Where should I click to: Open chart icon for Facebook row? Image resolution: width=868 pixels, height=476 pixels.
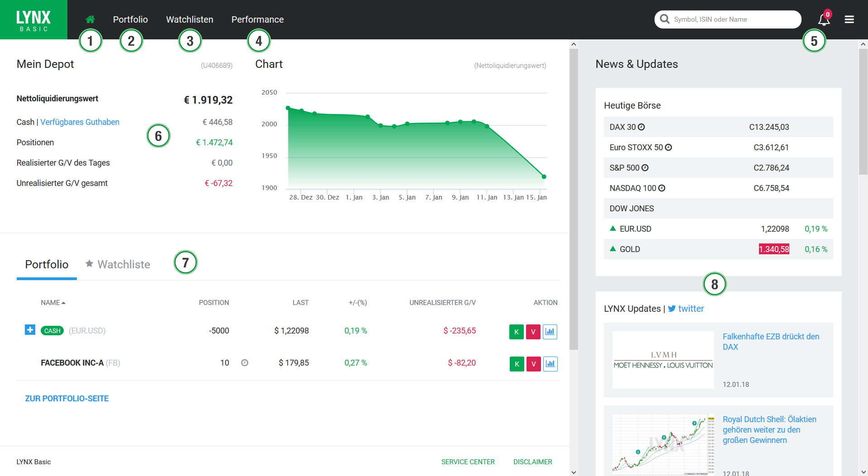(x=550, y=364)
